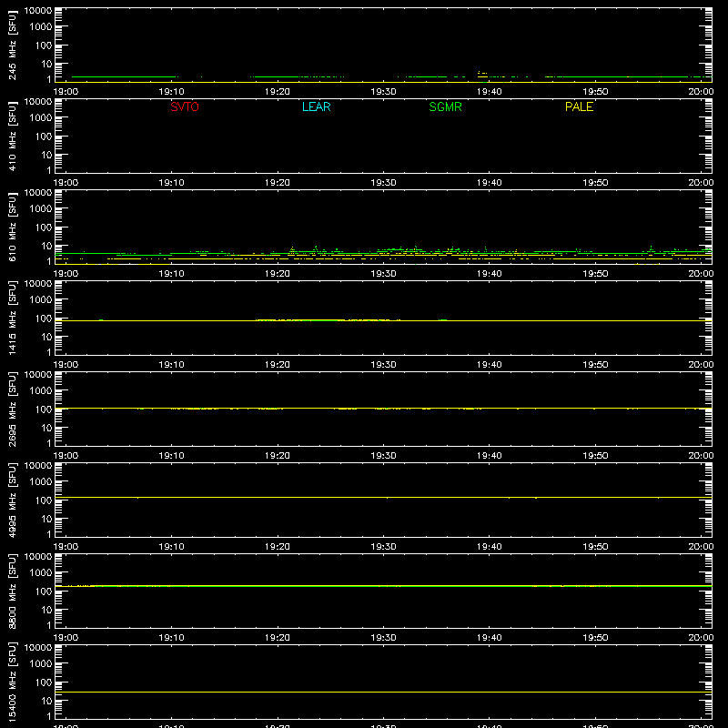Viewport: 728px width, 728px height.
Task: Click the yellow PALE station legend label
Action: [x=579, y=106]
